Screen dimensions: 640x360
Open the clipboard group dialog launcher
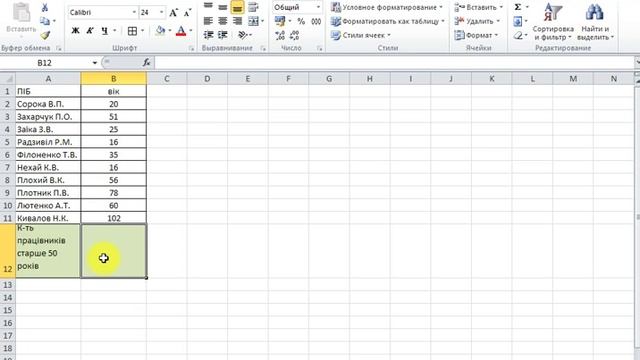[x=58, y=49]
